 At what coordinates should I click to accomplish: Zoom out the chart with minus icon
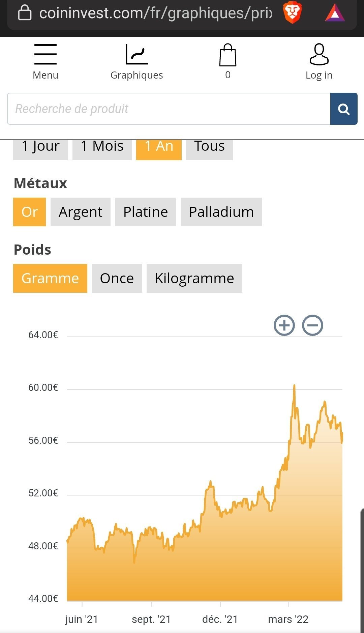(x=312, y=325)
